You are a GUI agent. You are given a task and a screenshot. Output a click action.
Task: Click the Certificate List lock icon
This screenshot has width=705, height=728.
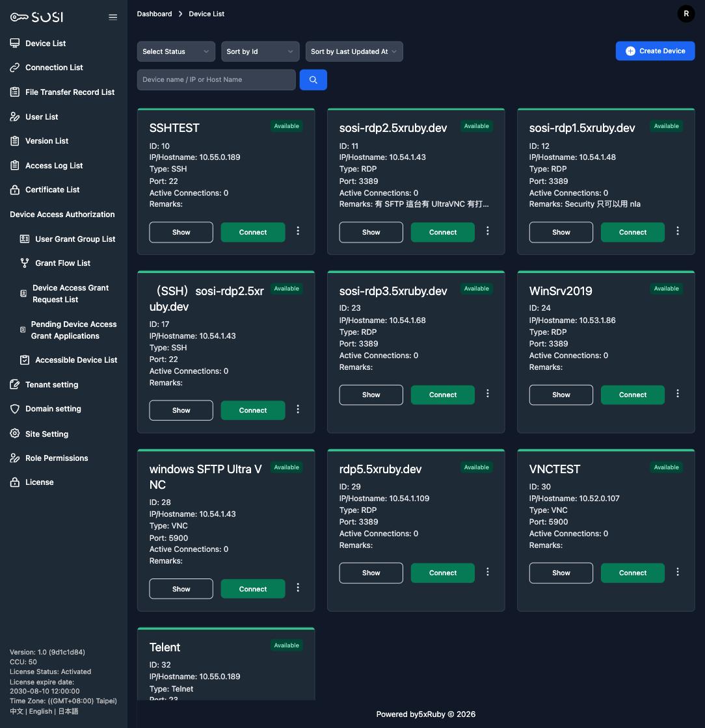pyautogui.click(x=15, y=189)
